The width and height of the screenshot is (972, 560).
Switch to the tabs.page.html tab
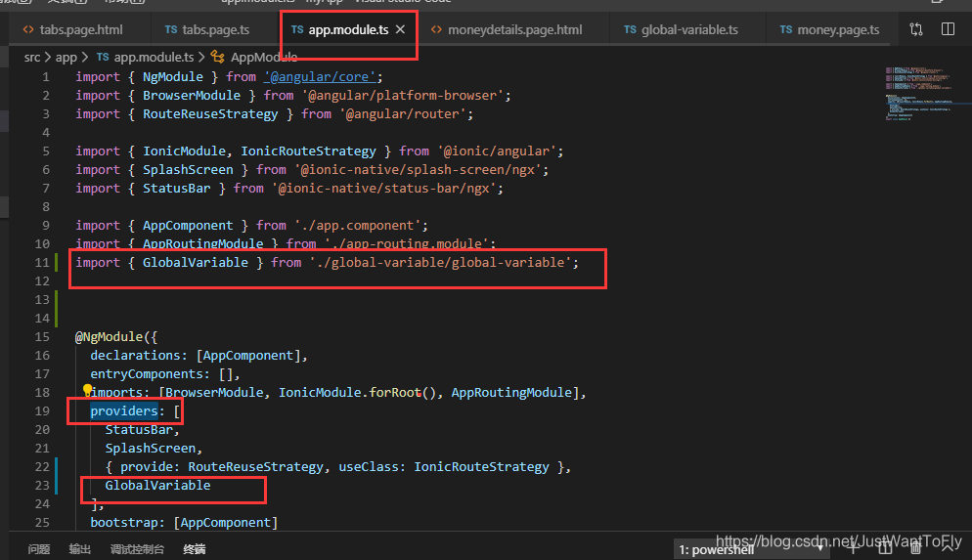point(72,29)
